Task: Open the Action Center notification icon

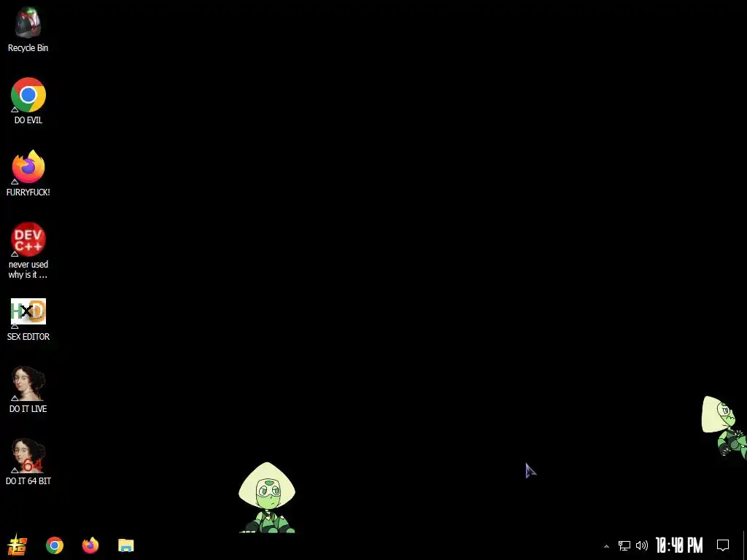Action: tap(723, 545)
